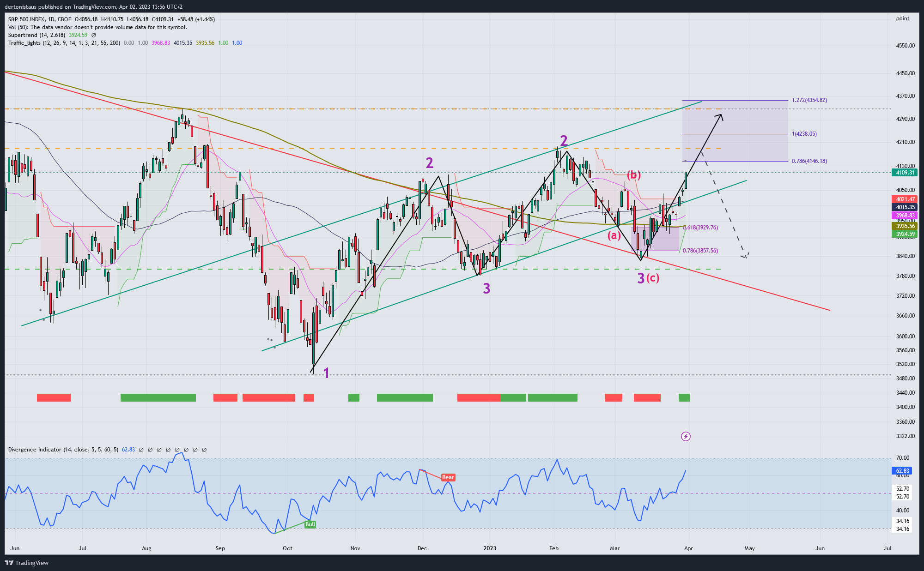This screenshot has width=924, height=571.
Task: Click the TradingView logo at bottom left
Action: (x=26, y=563)
